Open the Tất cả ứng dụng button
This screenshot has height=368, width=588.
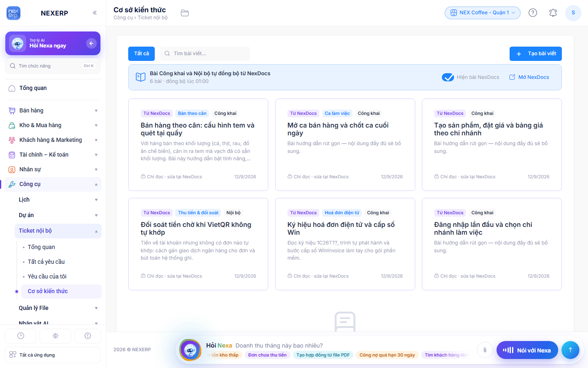53,355
